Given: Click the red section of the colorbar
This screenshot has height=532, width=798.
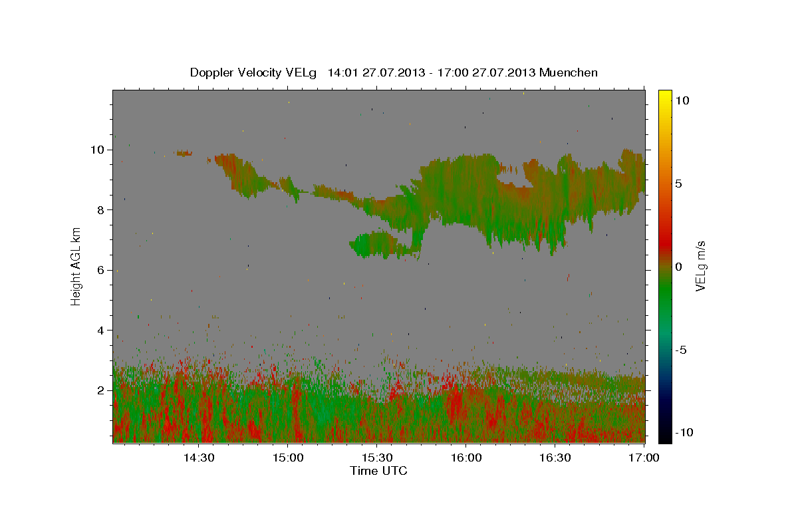Looking at the screenshot, I should pos(665,243).
